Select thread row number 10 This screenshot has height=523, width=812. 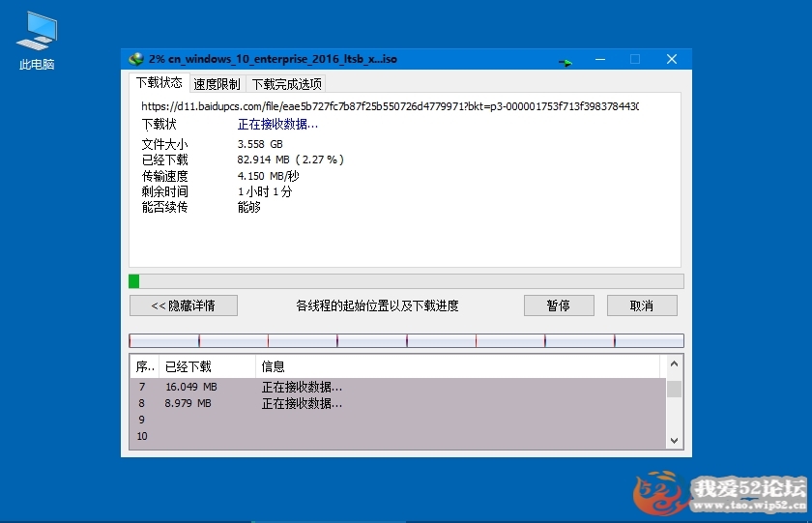coord(397,436)
